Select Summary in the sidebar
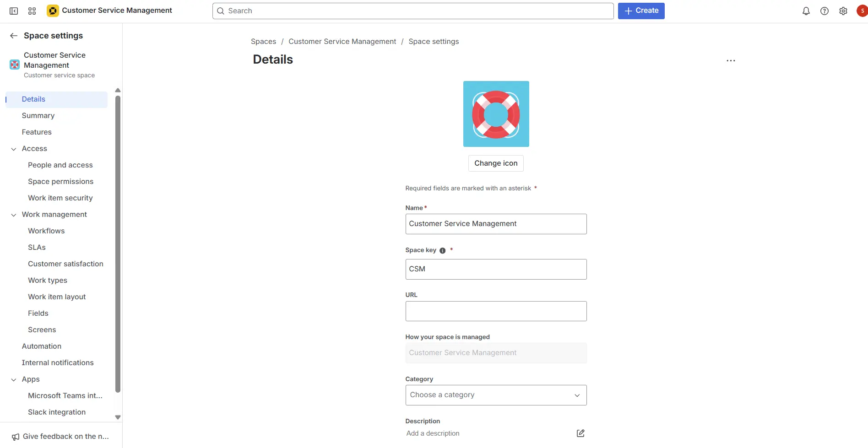The image size is (868, 448). tap(38, 116)
